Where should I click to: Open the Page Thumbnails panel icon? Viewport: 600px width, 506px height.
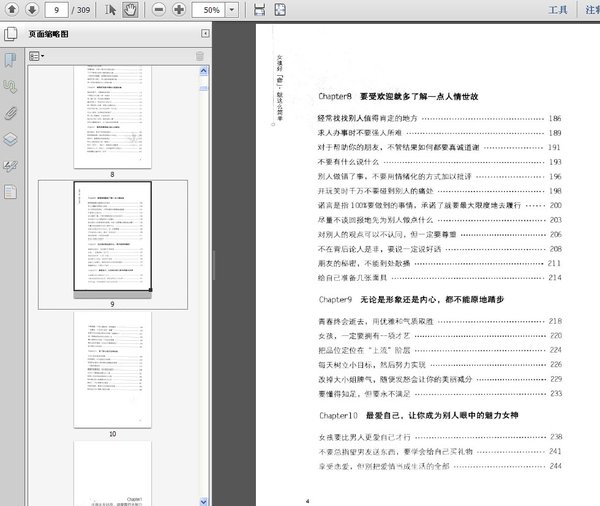[x=11, y=34]
